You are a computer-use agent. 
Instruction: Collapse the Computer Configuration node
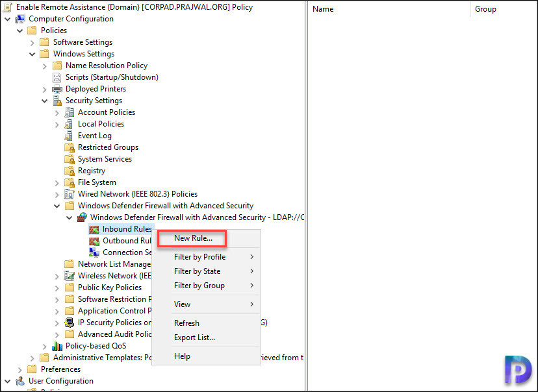(x=8, y=19)
